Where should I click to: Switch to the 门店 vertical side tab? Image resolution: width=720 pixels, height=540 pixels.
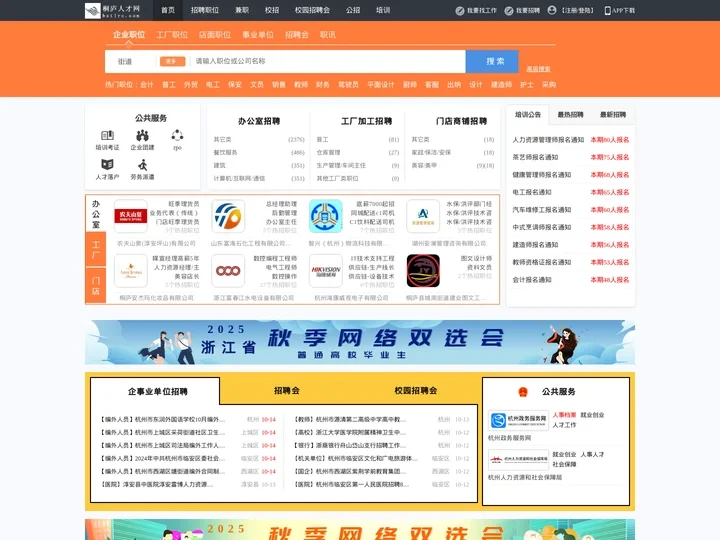pos(96,286)
